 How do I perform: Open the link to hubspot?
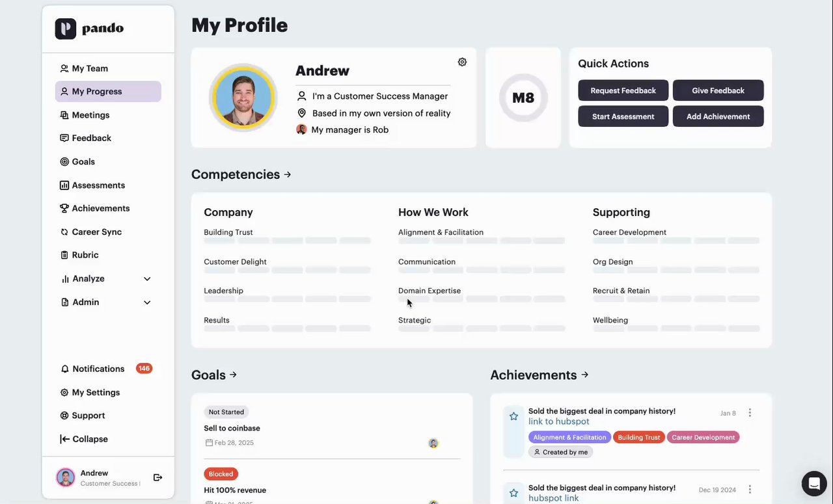tap(558, 421)
